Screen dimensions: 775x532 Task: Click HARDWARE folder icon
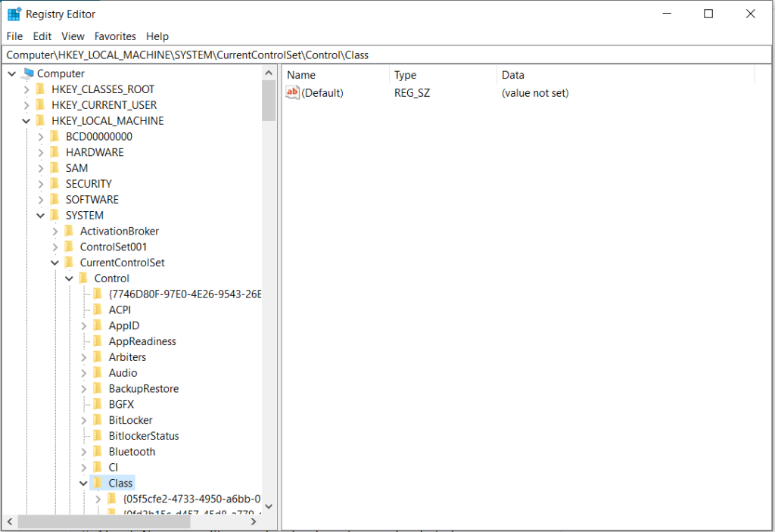[x=55, y=152]
